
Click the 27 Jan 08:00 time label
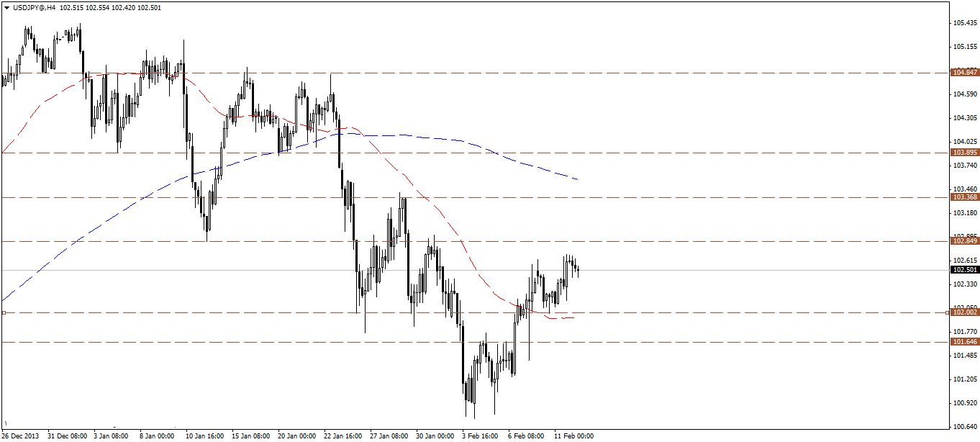390,436
